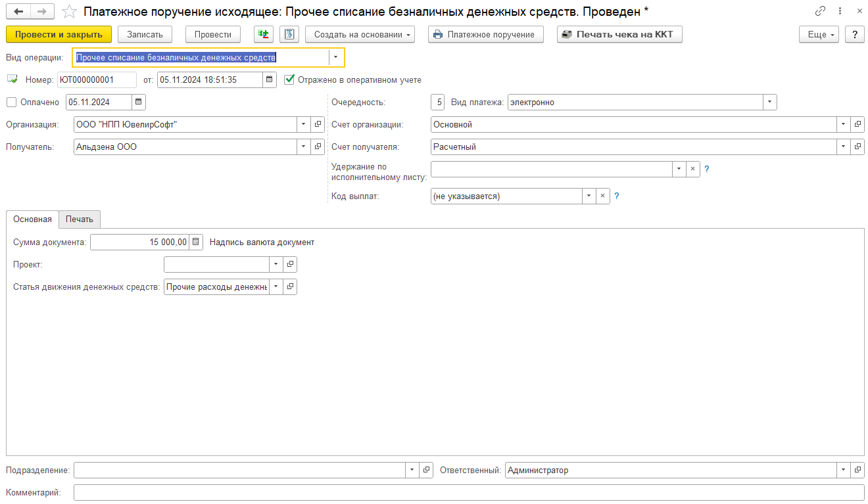Click the Провести button
Image resolution: width=868 pixels, height=504 pixels.
pos(213,34)
